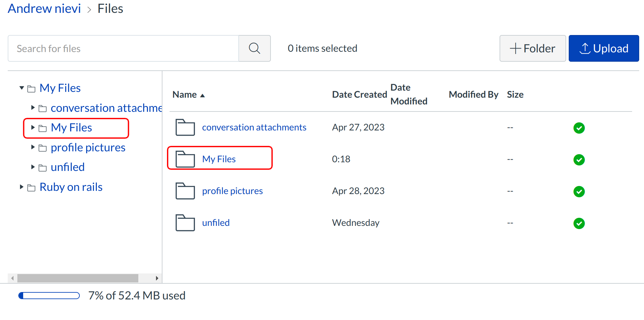This screenshot has height=320, width=644.
Task: Click into the Search for files field
Action: 123,49
